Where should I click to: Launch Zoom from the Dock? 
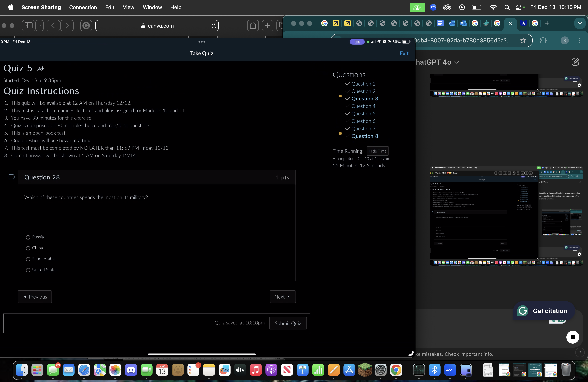450,370
